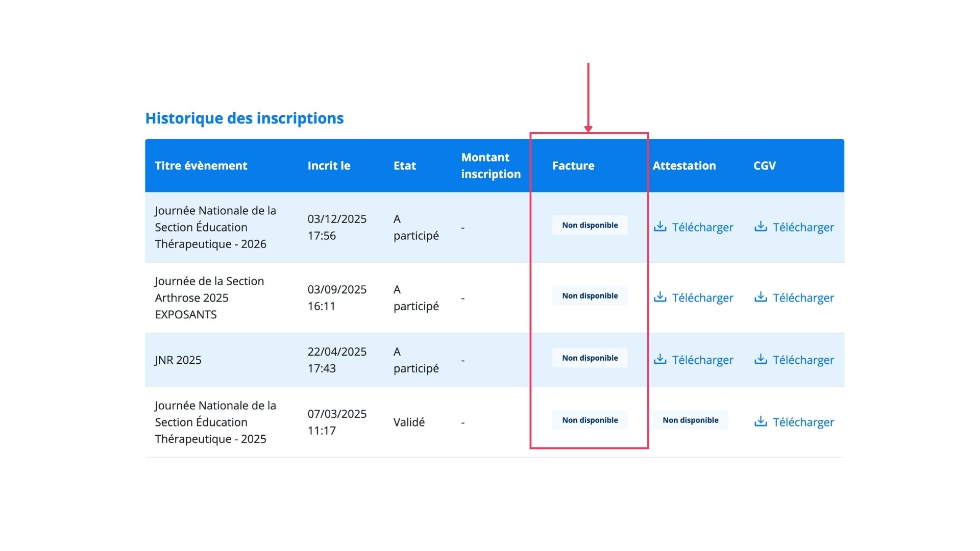Open JNR 2025 CGV Télécharger text link
Screen dimensions: 980x551
point(803,360)
